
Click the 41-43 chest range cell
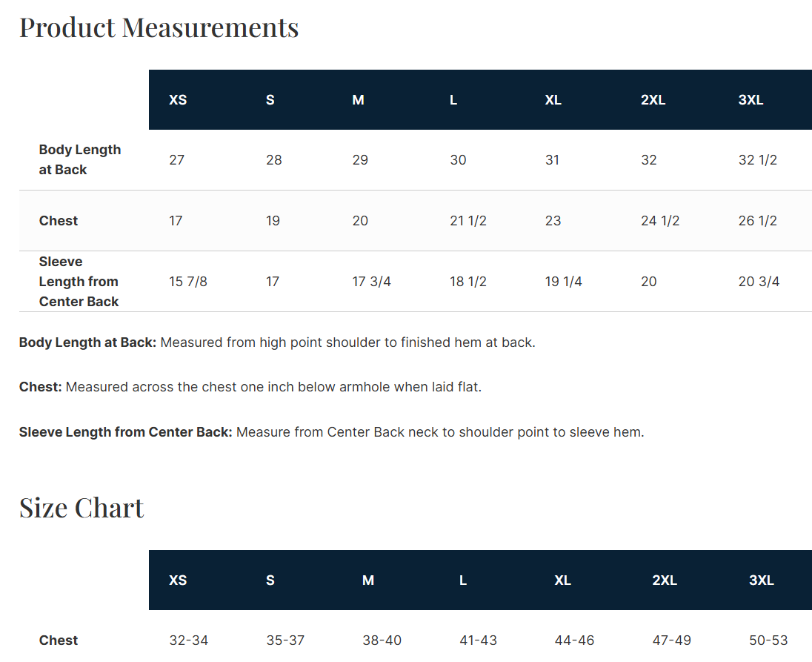coord(478,641)
